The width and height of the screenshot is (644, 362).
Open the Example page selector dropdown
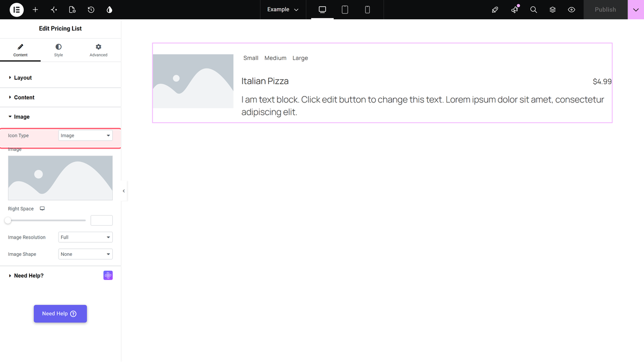(283, 10)
